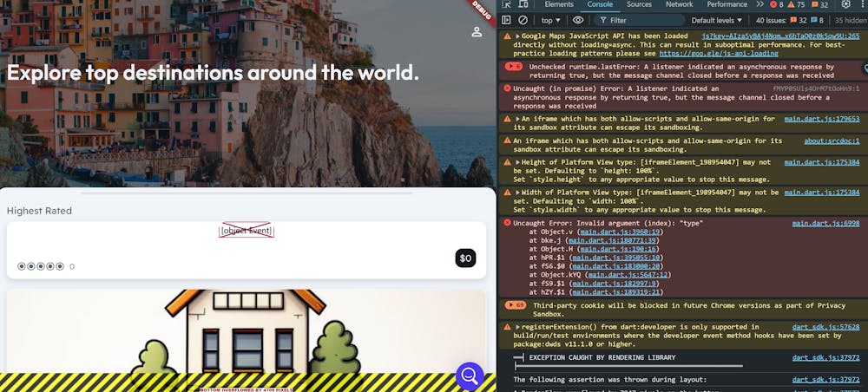
Task: Click the 'Uncaught Error: Invalid argument' message
Action: pyautogui.click(x=608, y=224)
